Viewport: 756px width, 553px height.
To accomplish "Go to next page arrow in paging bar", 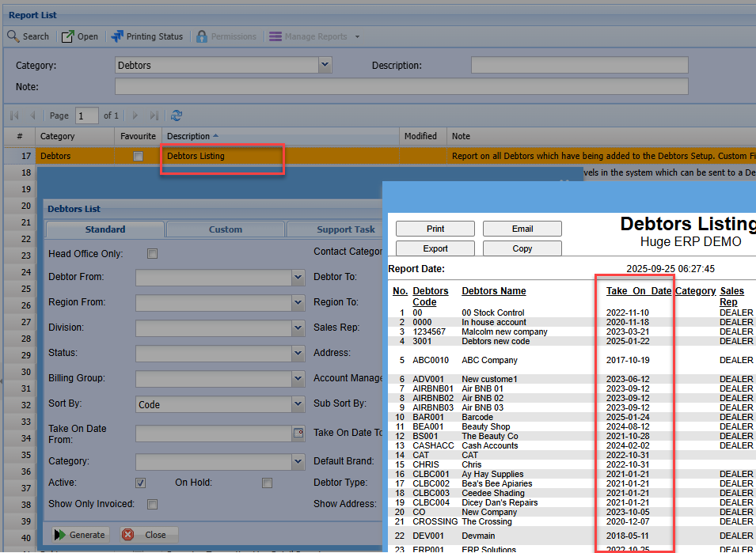I will point(135,116).
